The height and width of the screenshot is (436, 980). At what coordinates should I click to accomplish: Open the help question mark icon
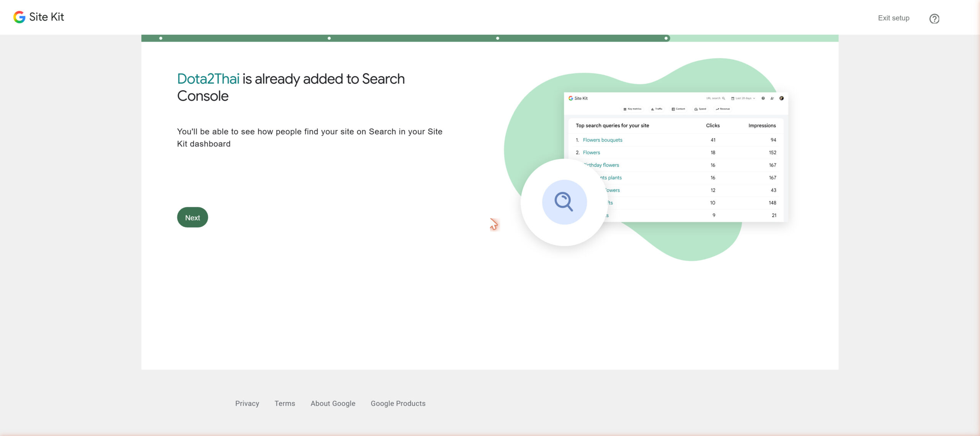[x=934, y=18]
